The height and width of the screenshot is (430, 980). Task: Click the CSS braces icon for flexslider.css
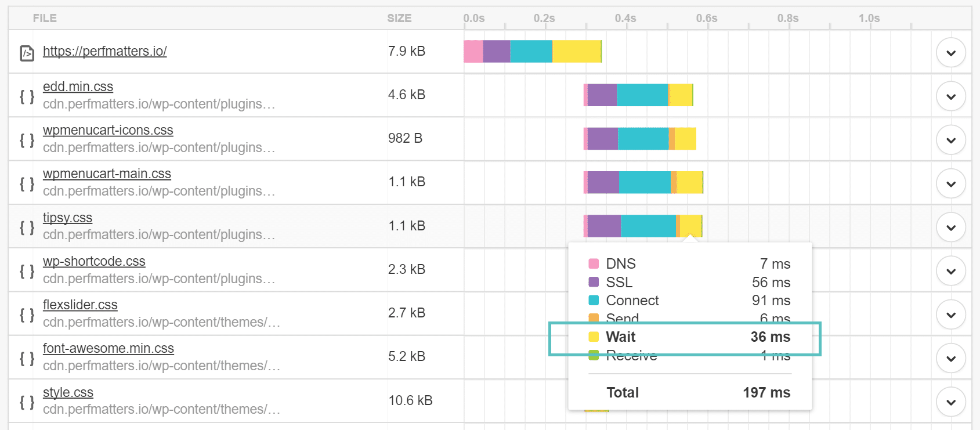point(27,315)
